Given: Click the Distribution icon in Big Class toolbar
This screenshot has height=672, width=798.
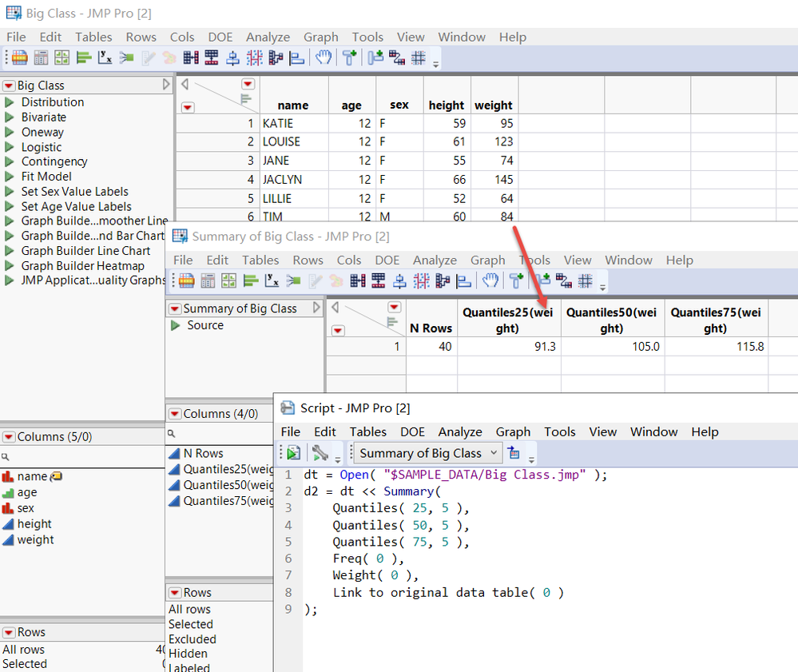Looking at the screenshot, I should [84, 58].
